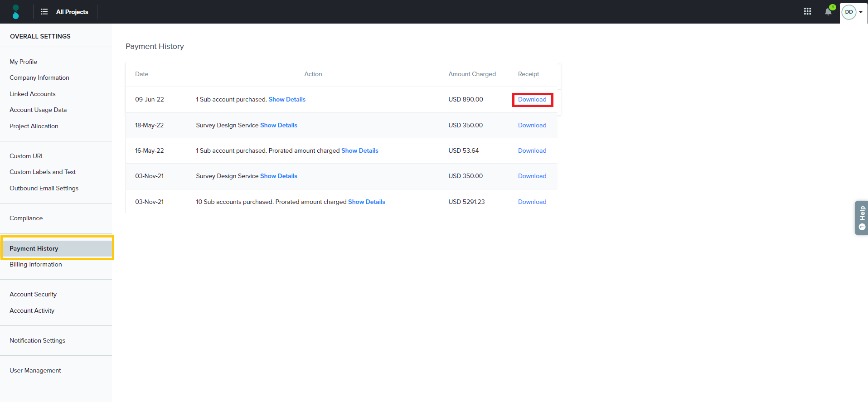Open the apps grid menu
The width and height of the screenshot is (868, 402).
tap(807, 11)
